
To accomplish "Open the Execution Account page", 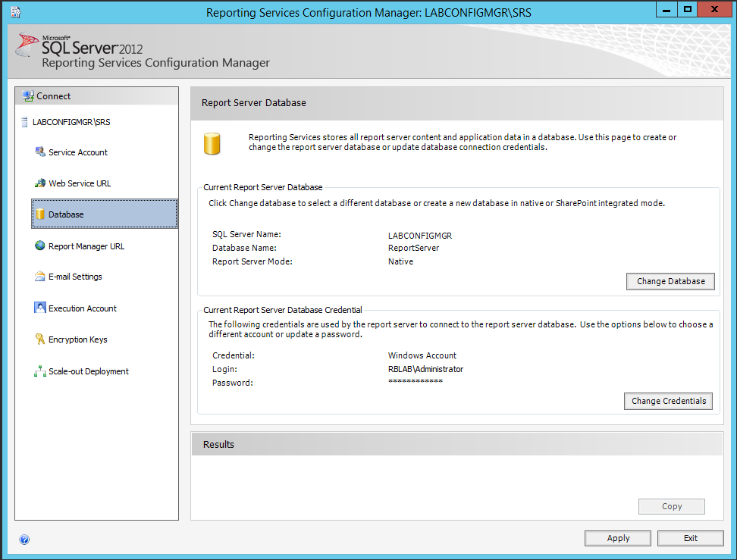I will coord(82,308).
